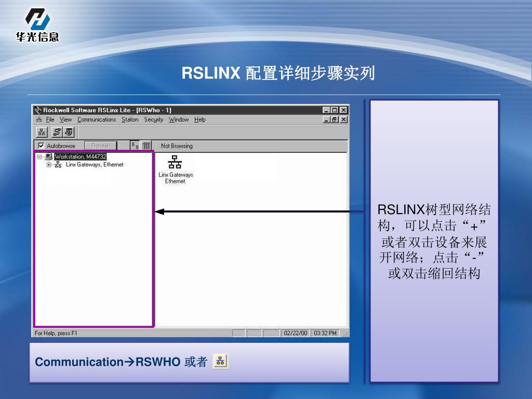Select the Workstation, M44732 tree item
This screenshot has height=399, width=532.
81,156
